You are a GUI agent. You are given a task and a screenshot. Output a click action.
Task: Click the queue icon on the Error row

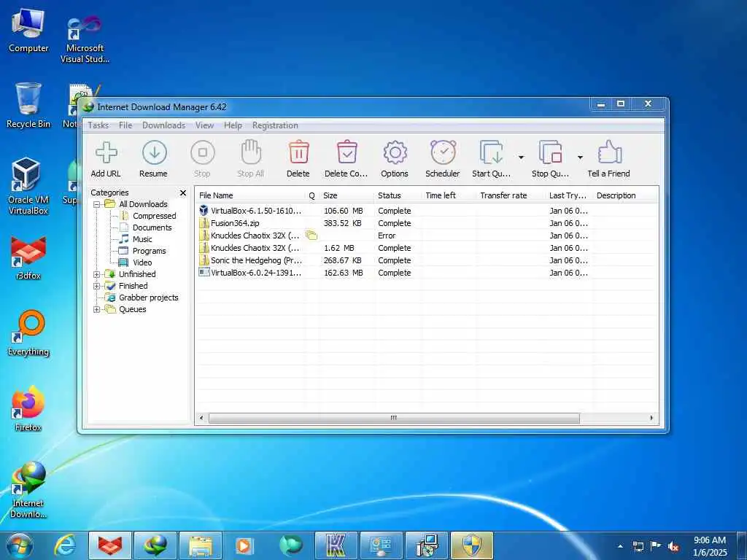pyautogui.click(x=311, y=236)
